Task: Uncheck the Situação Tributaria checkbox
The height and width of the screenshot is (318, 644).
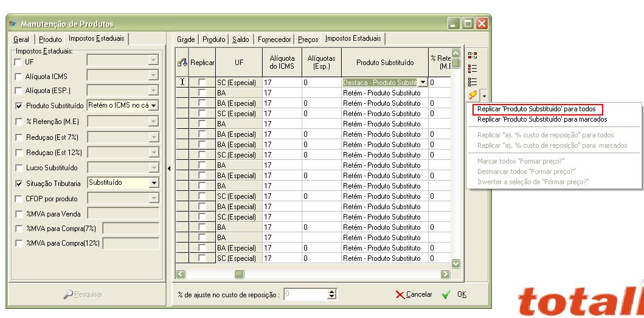Action: tap(19, 183)
